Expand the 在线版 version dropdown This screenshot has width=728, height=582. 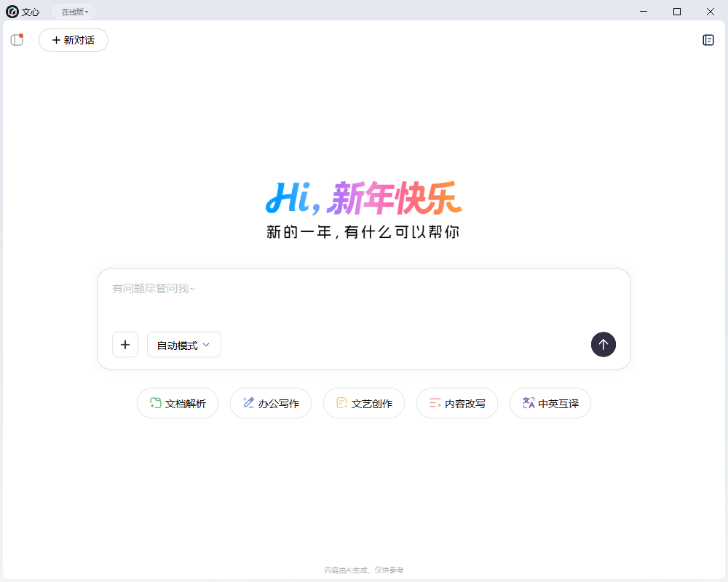click(x=73, y=11)
